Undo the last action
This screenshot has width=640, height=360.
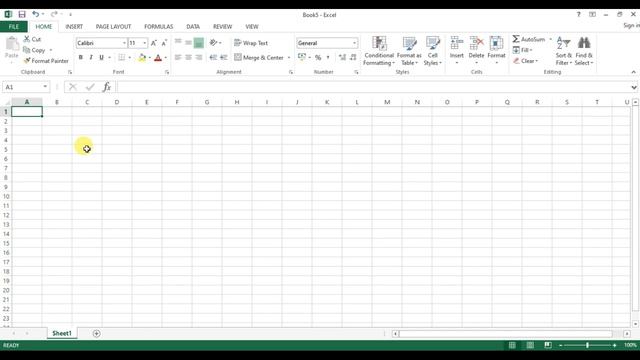(36, 14)
